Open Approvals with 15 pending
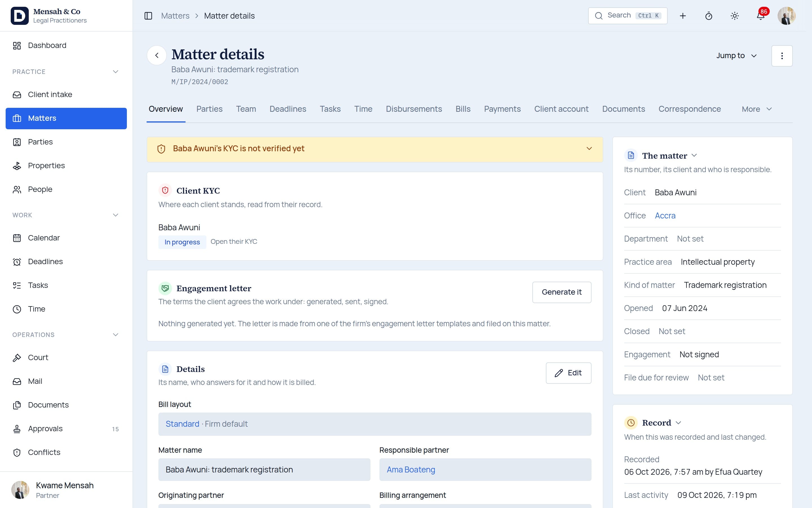Viewport: 812px width, 508px height. click(66, 429)
